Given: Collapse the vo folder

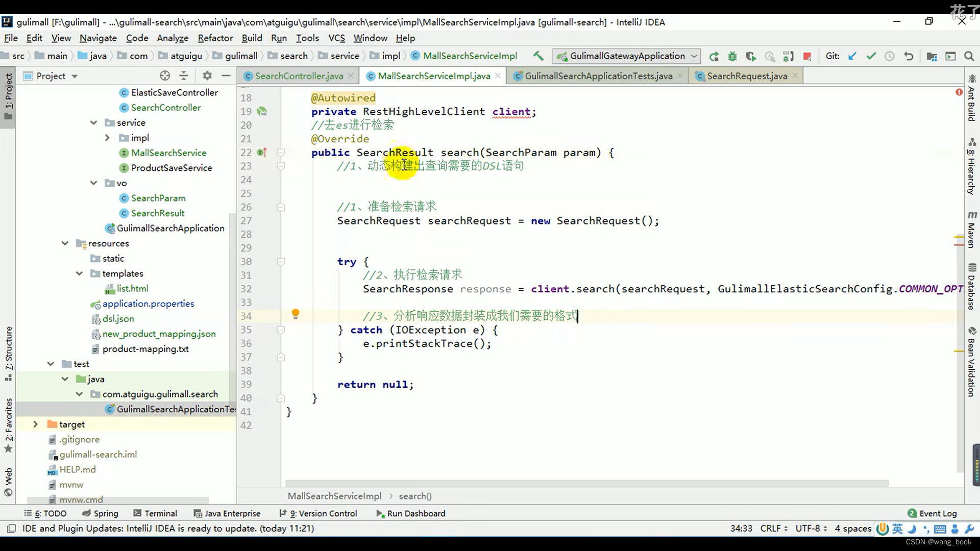Looking at the screenshot, I should click(93, 183).
